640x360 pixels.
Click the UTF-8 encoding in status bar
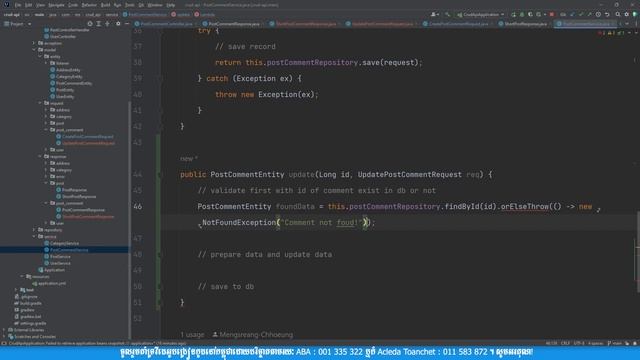[x=579, y=343]
